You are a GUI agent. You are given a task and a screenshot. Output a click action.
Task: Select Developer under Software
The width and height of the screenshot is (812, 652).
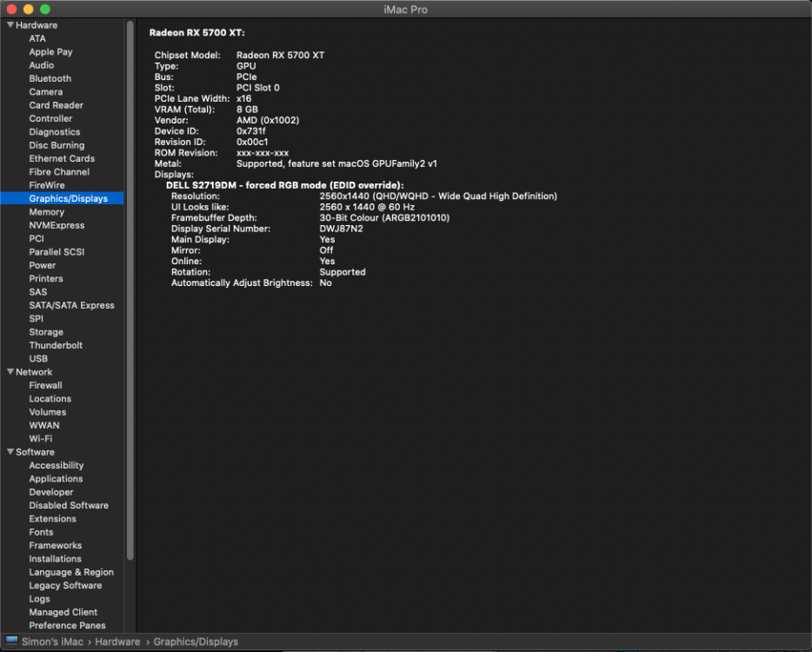pos(50,492)
